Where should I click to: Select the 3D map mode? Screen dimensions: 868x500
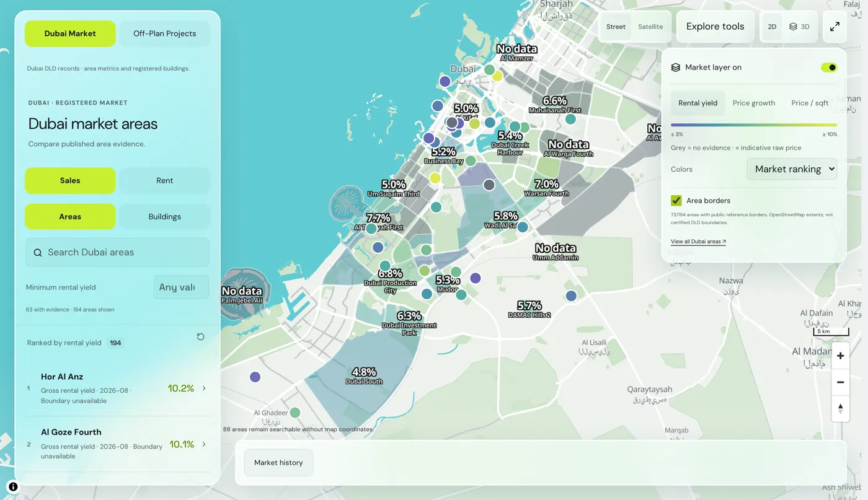[800, 27]
